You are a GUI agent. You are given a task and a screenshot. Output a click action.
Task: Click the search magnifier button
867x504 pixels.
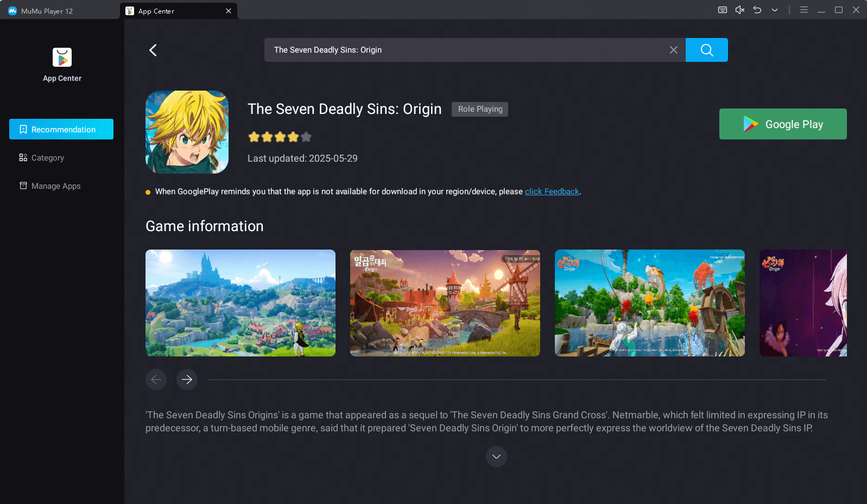click(706, 50)
